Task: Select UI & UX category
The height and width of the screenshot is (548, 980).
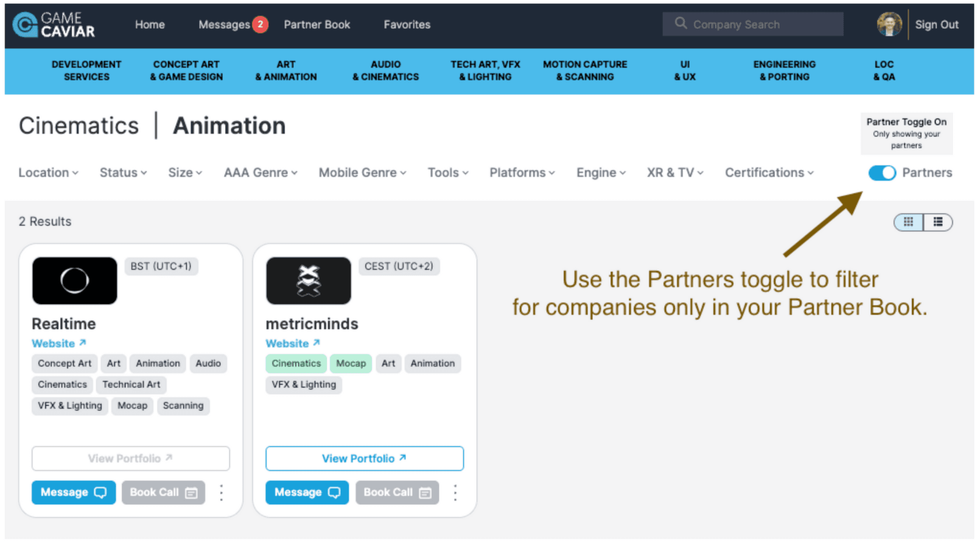Action: click(685, 70)
